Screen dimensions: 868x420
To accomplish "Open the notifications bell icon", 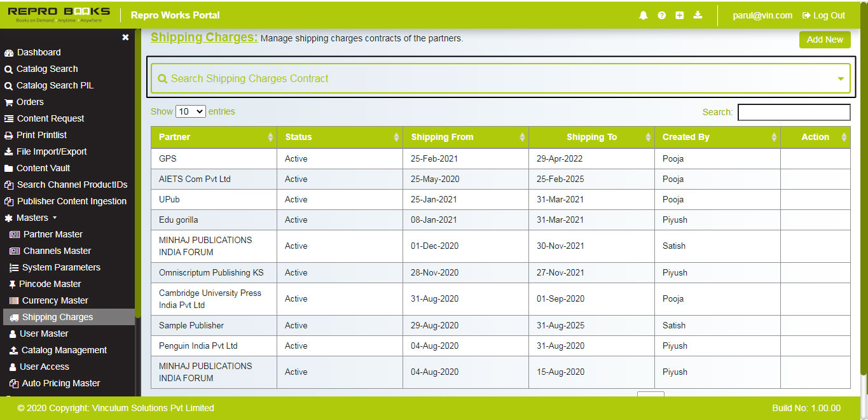I will [x=643, y=15].
